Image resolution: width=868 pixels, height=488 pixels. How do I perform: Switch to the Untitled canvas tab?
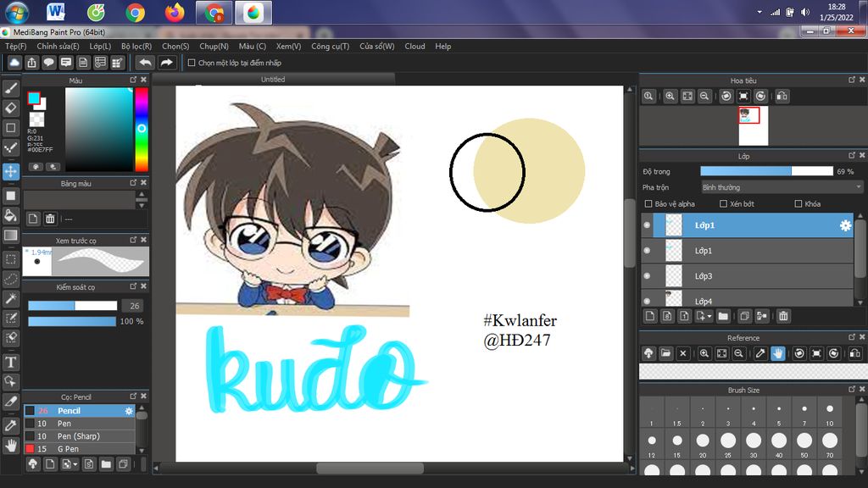pos(273,79)
